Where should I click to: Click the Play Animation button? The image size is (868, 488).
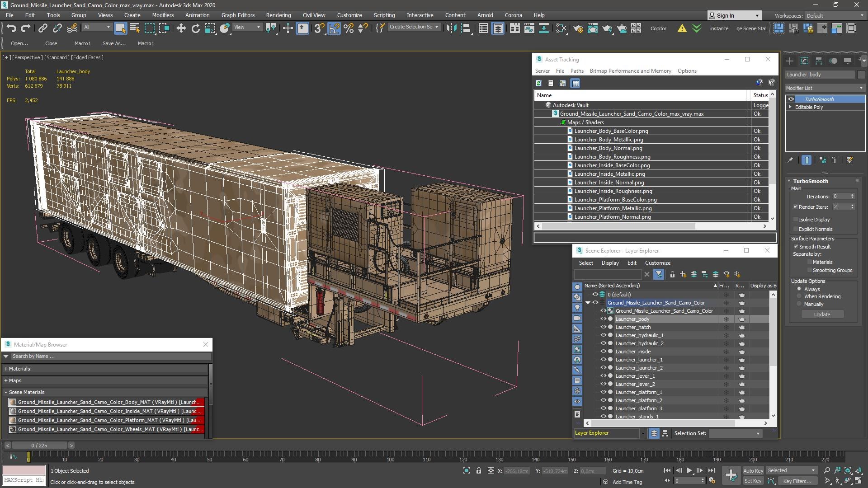click(x=689, y=470)
